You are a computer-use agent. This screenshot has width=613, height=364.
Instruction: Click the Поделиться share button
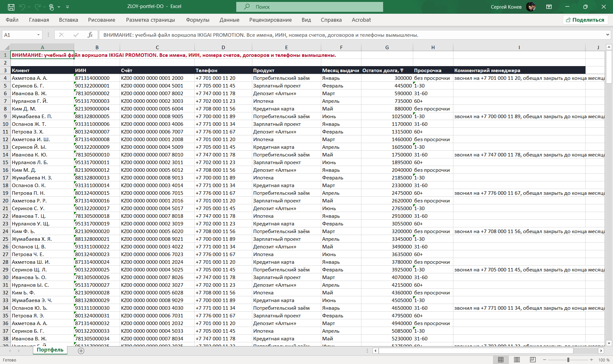(x=585, y=20)
